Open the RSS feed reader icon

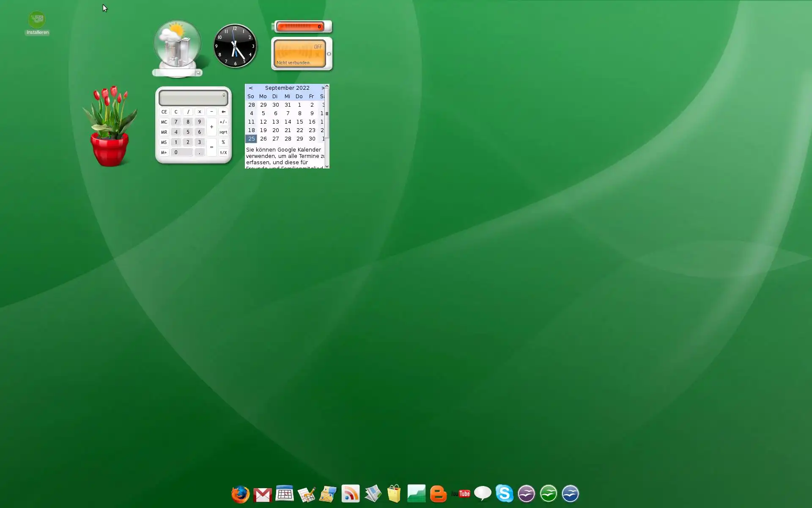(x=350, y=494)
